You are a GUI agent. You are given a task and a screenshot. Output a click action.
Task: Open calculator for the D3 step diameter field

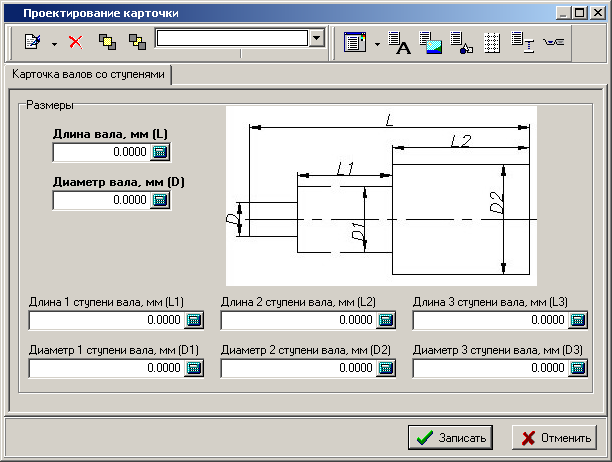point(578,368)
